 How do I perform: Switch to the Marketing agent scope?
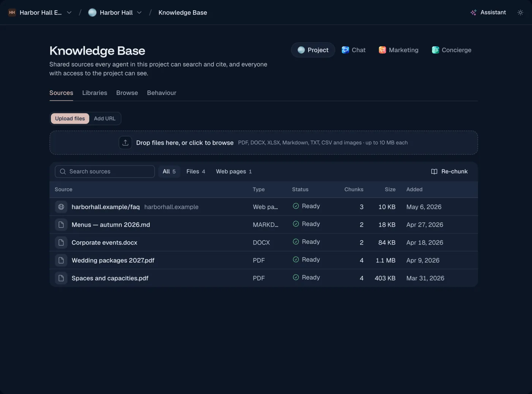[x=399, y=50]
